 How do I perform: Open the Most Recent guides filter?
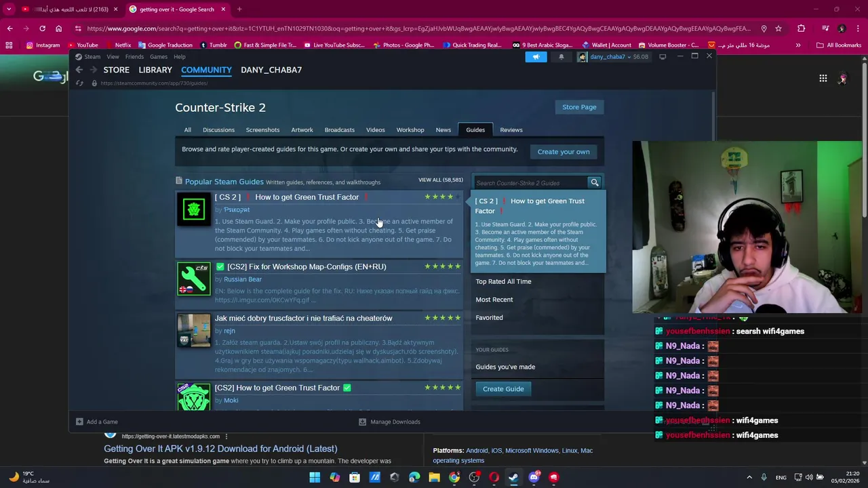tap(494, 300)
